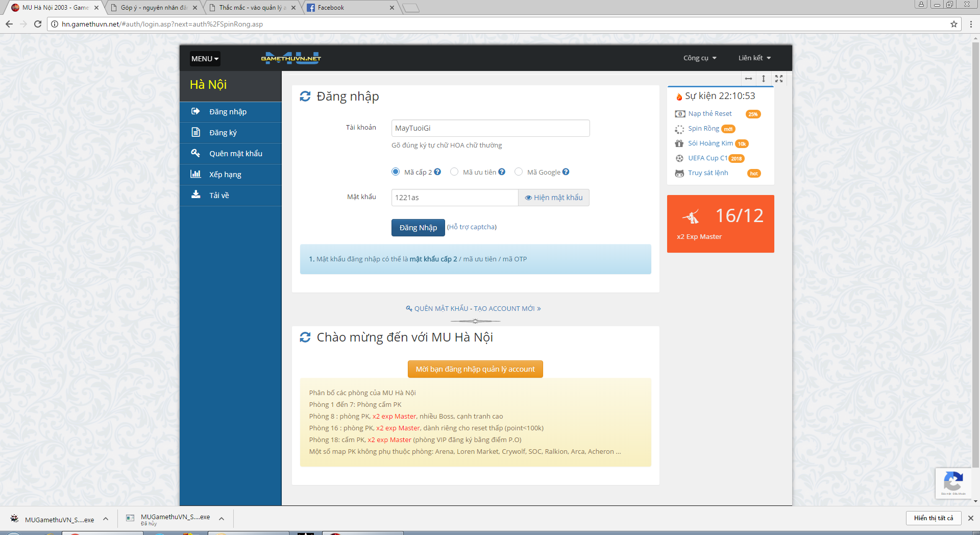980x535 pixels.
Task: Open Chrome's three-dot menu
Action: [971, 24]
